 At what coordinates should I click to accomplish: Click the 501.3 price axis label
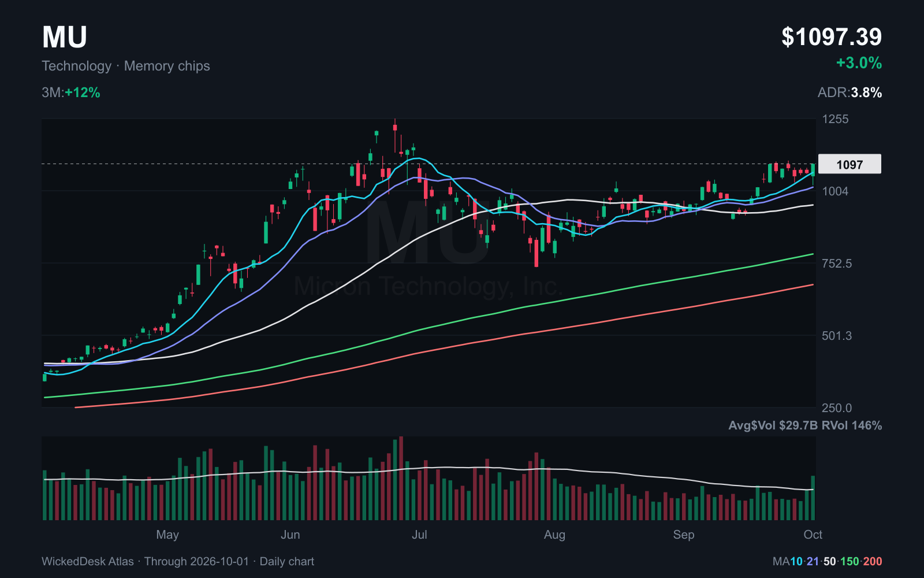click(837, 336)
